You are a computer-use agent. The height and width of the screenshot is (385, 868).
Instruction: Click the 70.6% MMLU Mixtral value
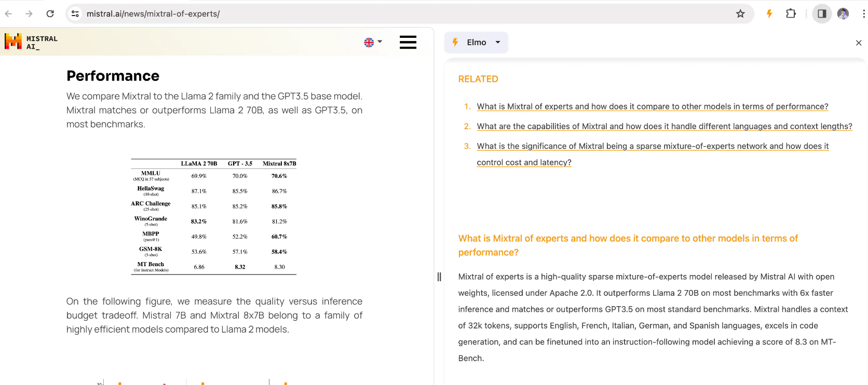click(279, 176)
